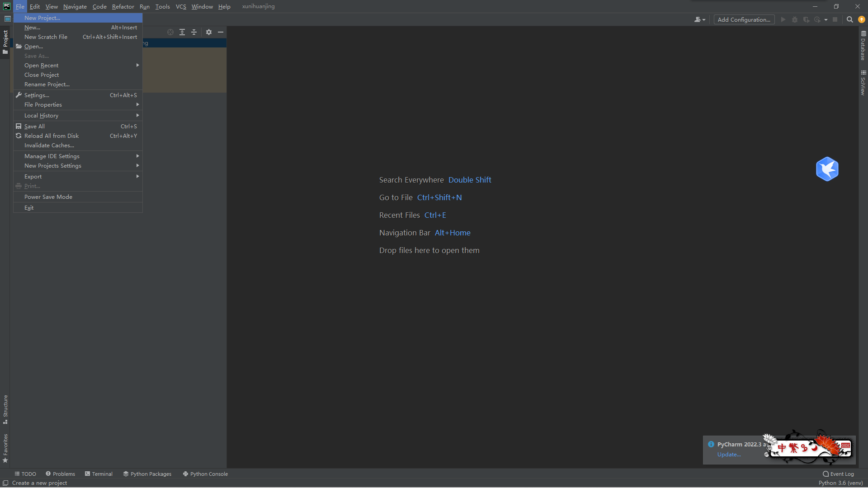This screenshot has width=868, height=488.
Task: Open the Terminal tool window
Action: (x=99, y=474)
